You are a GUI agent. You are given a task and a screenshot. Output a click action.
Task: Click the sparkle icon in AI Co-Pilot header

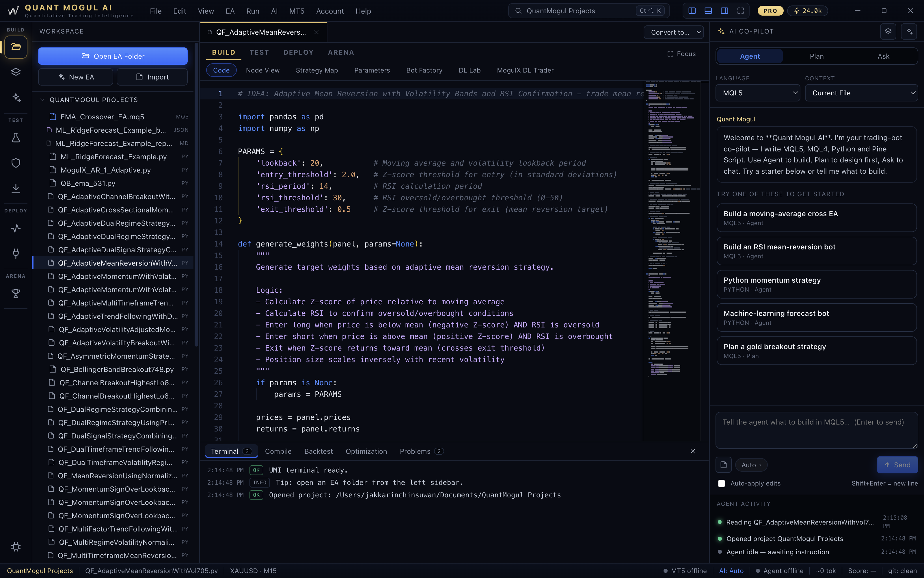point(909,31)
